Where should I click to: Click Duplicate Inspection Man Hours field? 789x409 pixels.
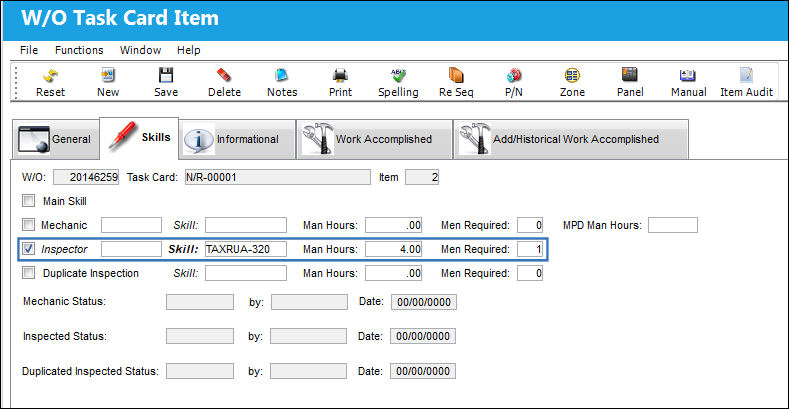pos(393,273)
